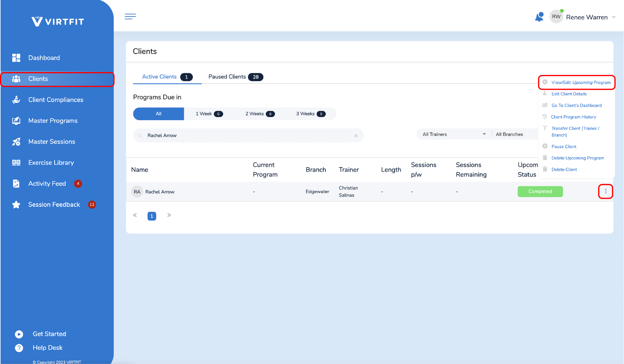The image size is (624, 364).
Task: Switch to the Active Clients tab
Action: point(167,77)
